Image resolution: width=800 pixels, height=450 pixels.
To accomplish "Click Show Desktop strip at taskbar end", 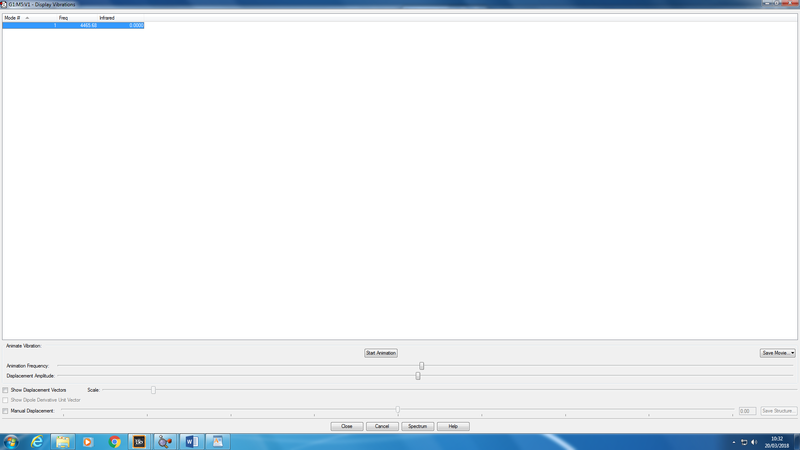I will click(x=797, y=442).
